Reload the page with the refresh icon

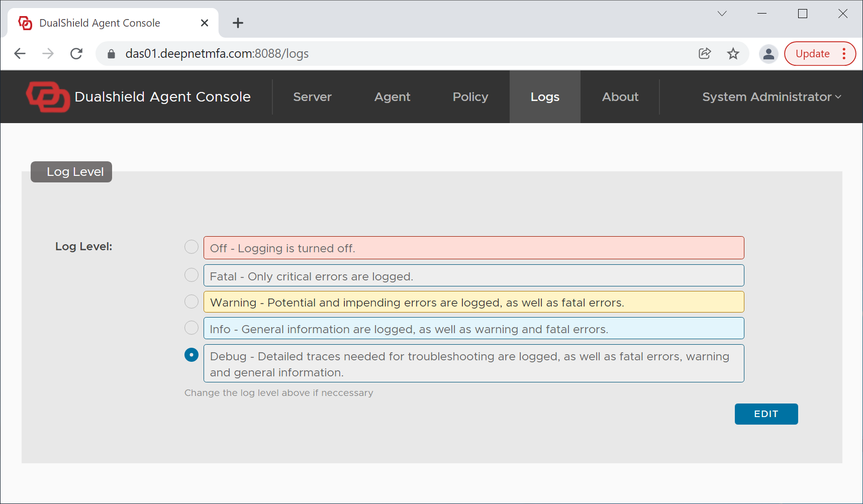[x=76, y=54]
